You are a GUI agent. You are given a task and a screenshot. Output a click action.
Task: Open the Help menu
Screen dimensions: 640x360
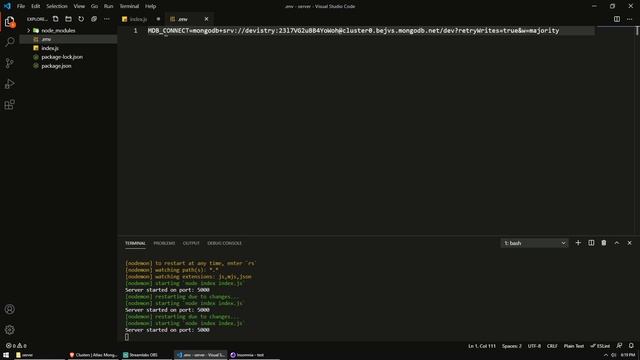point(150,6)
